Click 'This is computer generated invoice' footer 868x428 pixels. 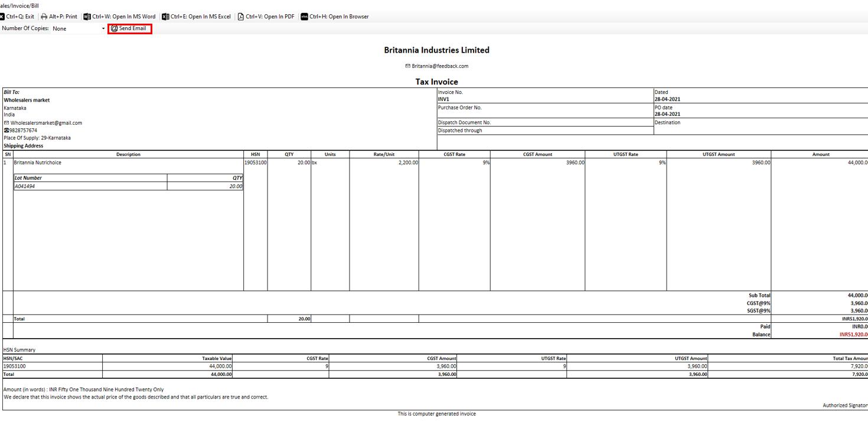pyautogui.click(x=436, y=414)
